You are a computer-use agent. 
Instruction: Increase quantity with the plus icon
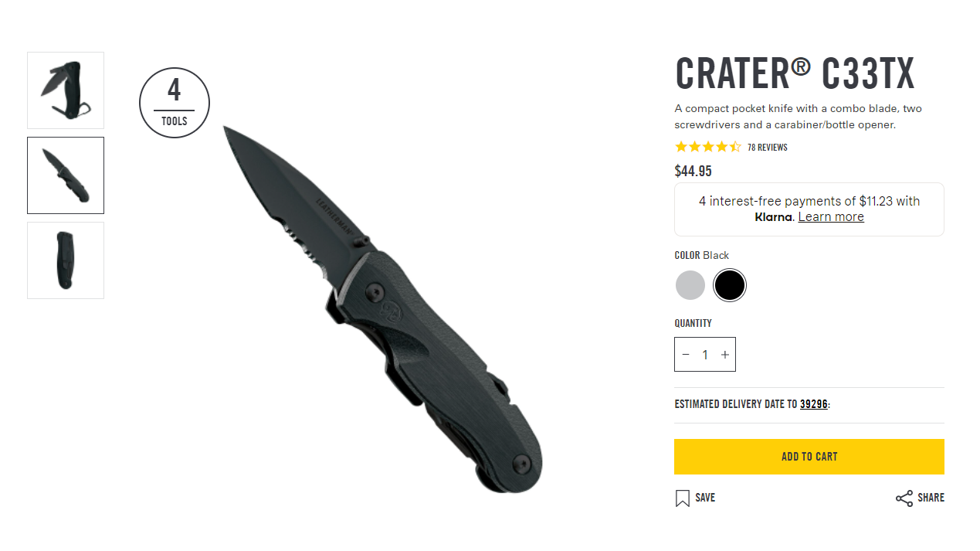point(724,355)
